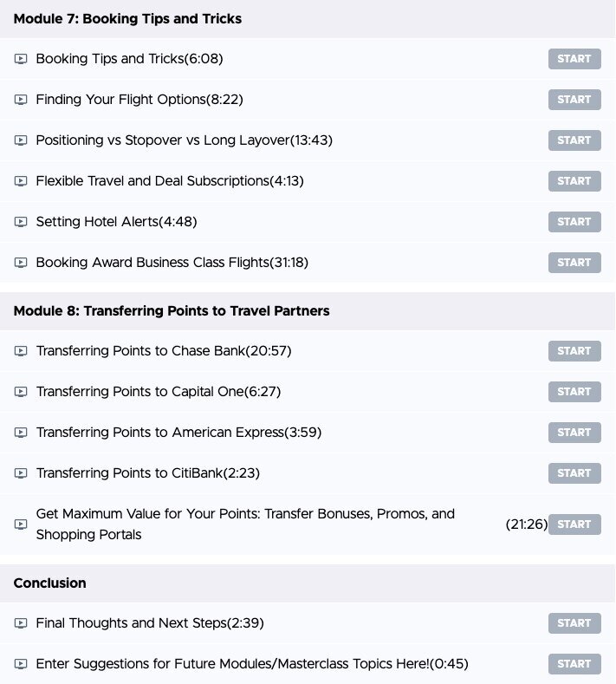The image size is (616, 684).
Task: Click video icon next to Enter Suggestions lesson
Action: 21,664
